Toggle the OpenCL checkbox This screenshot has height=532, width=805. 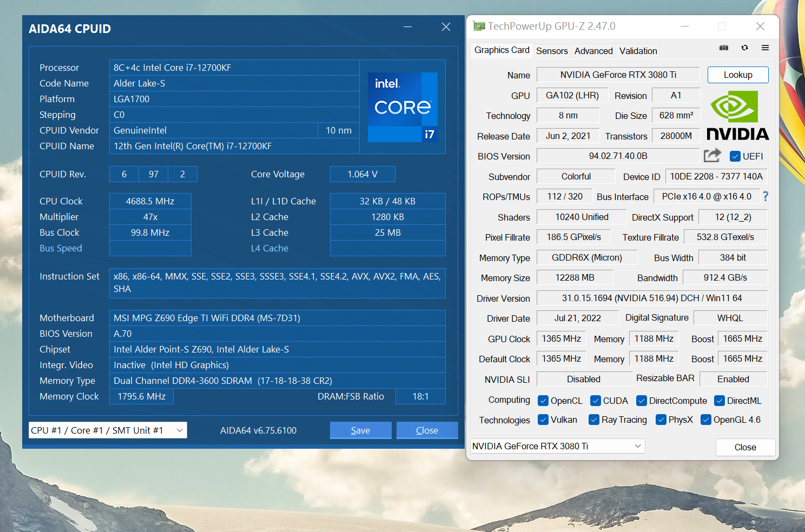coord(543,401)
